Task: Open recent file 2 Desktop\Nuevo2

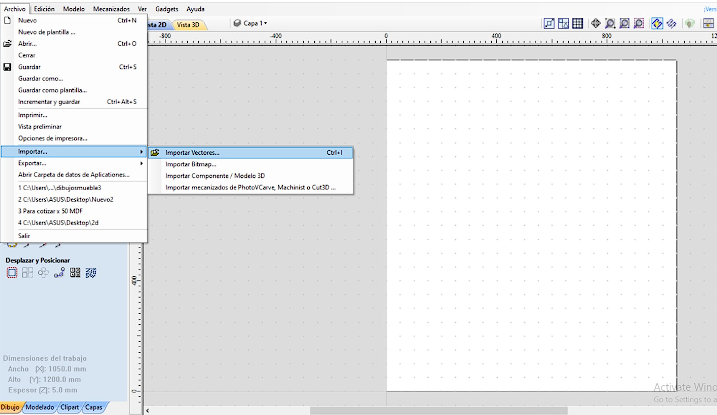Action: [74, 199]
